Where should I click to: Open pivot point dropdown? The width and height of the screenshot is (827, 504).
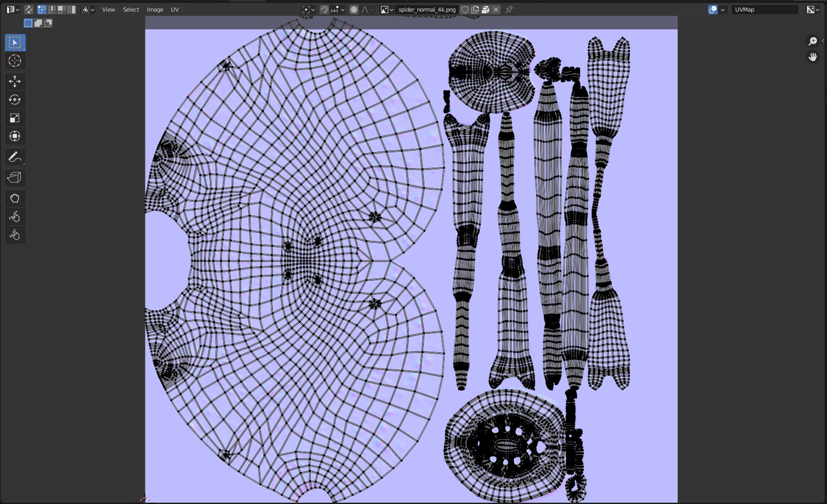pyautogui.click(x=308, y=9)
